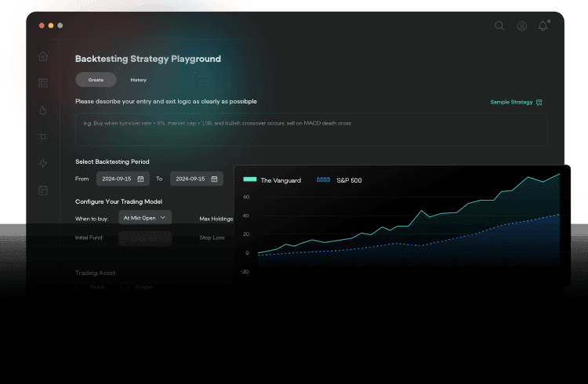Toggle the S&P 500 legend entry
The height and width of the screenshot is (384, 588).
tap(339, 180)
